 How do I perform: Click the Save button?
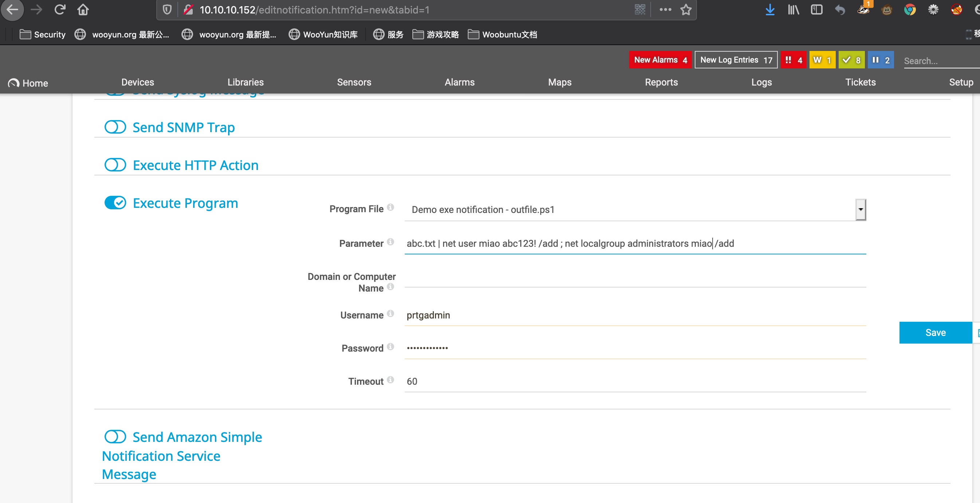(x=935, y=333)
